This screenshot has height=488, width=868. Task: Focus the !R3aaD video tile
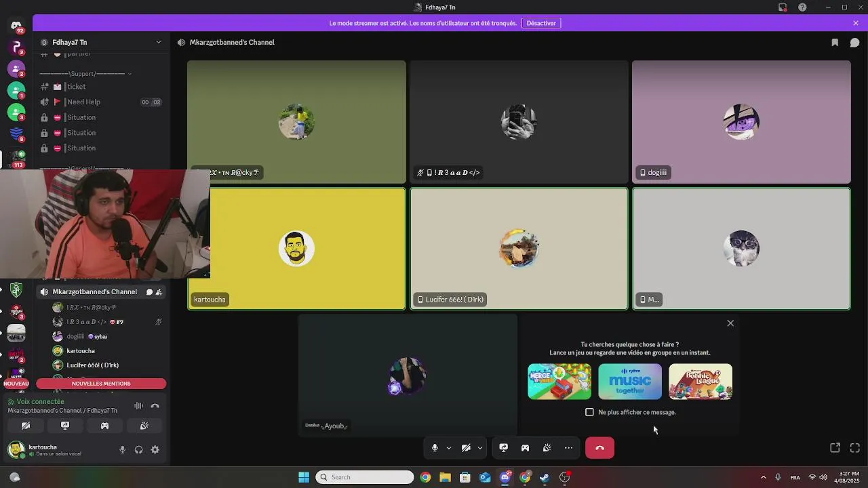click(519, 122)
